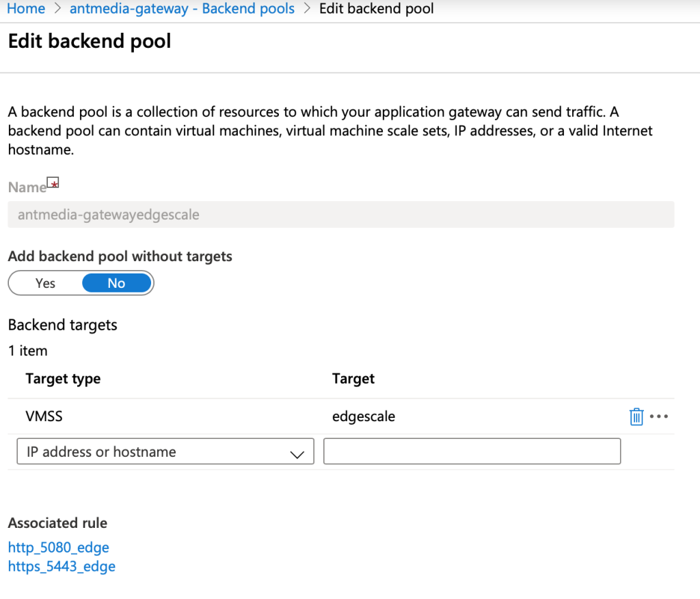Click the Target type column header
700x599 pixels.
coord(63,379)
